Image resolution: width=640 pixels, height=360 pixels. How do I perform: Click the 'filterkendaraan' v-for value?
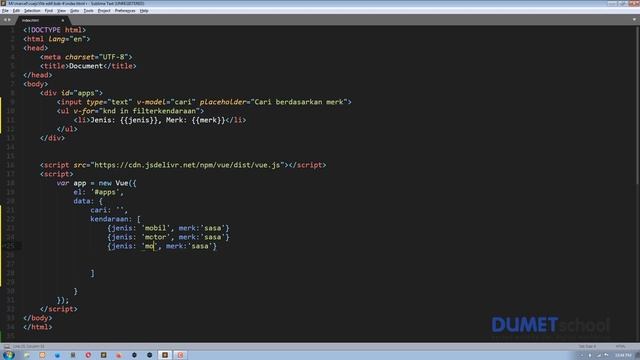point(164,111)
